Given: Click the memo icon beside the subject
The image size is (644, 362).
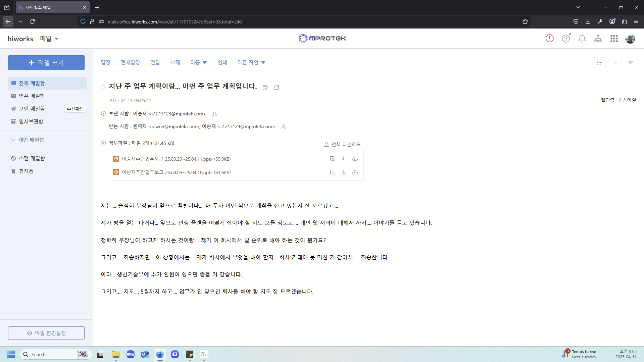Looking at the screenshot, I should [265, 87].
